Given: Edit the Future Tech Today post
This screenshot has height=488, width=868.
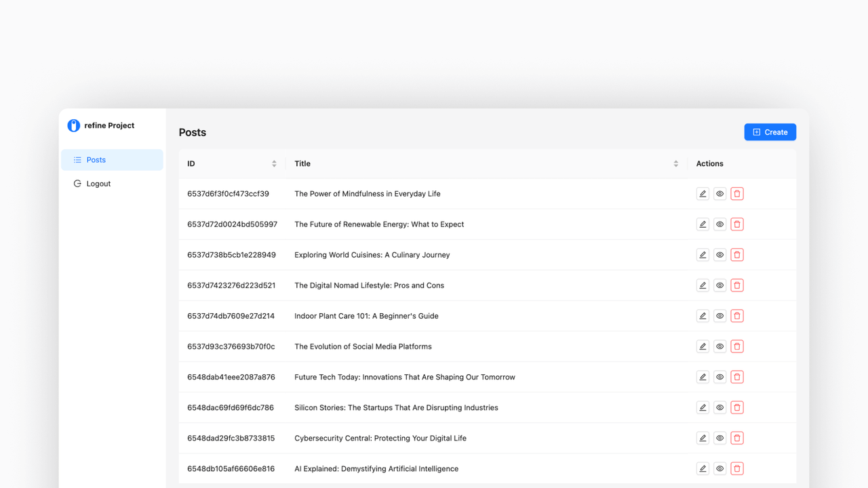Looking at the screenshot, I should 703,377.
